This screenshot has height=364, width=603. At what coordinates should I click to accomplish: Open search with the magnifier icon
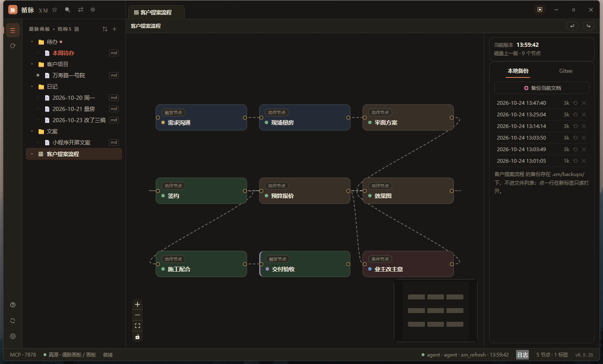pyautogui.click(x=68, y=10)
